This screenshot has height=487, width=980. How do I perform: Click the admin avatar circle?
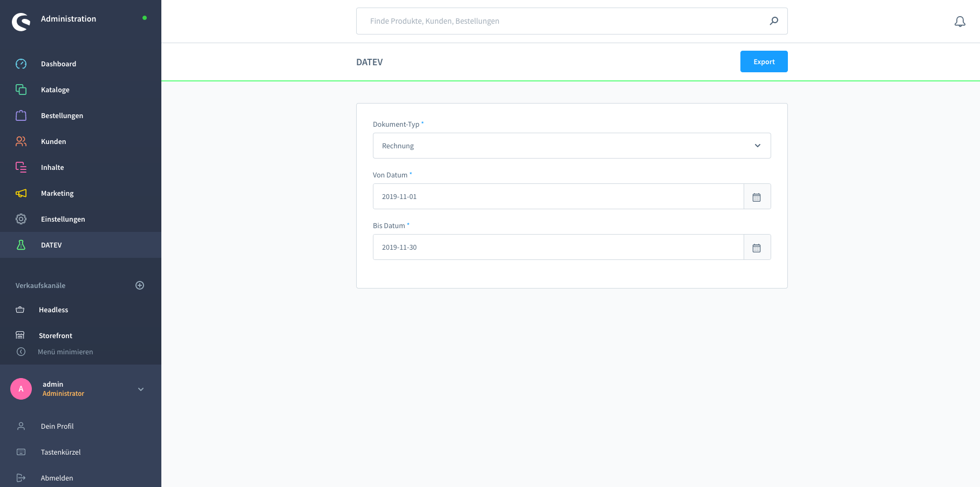point(21,389)
